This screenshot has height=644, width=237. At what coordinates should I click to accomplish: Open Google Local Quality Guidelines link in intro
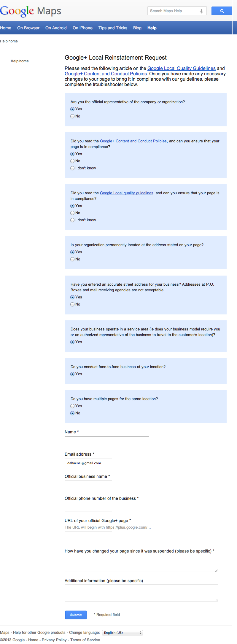(x=182, y=68)
